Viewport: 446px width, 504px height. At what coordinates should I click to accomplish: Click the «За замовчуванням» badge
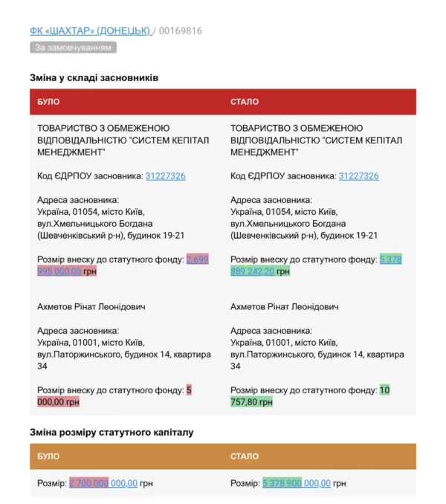click(73, 48)
